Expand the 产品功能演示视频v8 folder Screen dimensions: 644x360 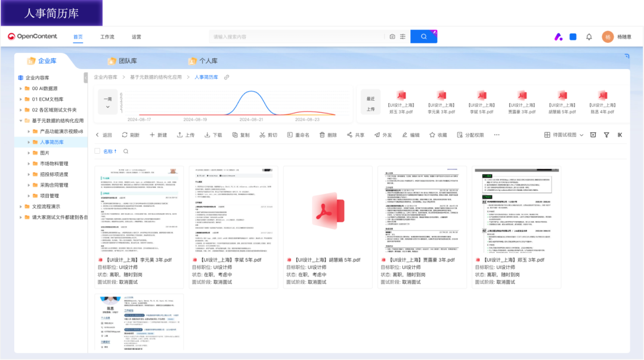(x=29, y=131)
